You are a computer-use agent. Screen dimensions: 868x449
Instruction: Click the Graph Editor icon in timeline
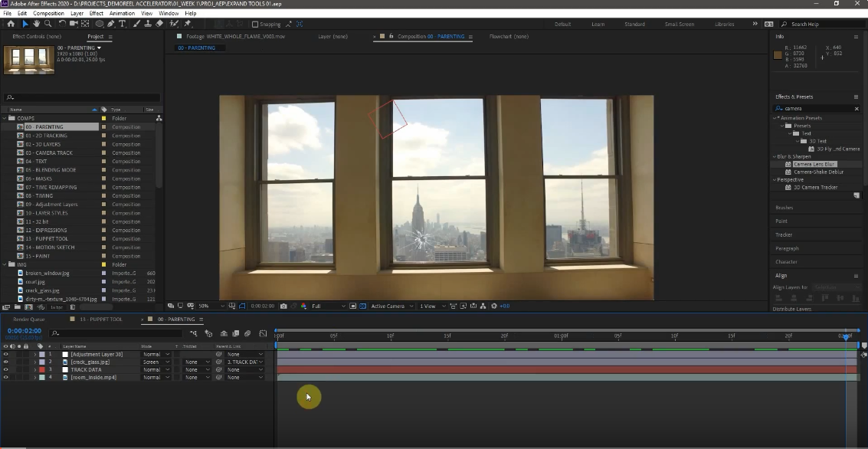coord(263,333)
